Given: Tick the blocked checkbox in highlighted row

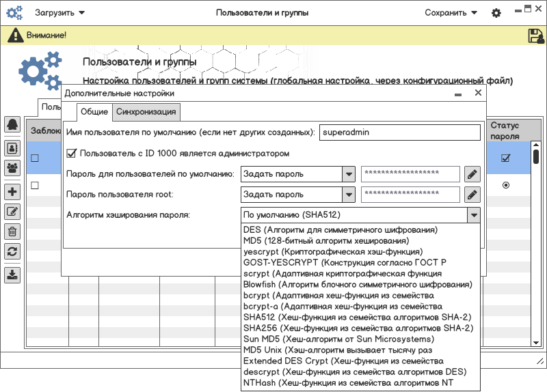Looking at the screenshot, I should (34, 158).
